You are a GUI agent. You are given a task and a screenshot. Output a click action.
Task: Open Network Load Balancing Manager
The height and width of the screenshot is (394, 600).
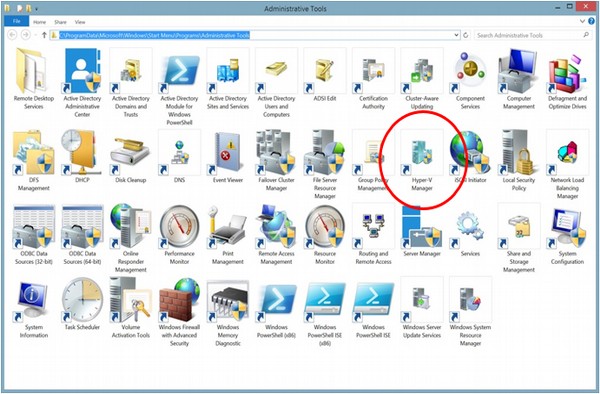pos(567,164)
